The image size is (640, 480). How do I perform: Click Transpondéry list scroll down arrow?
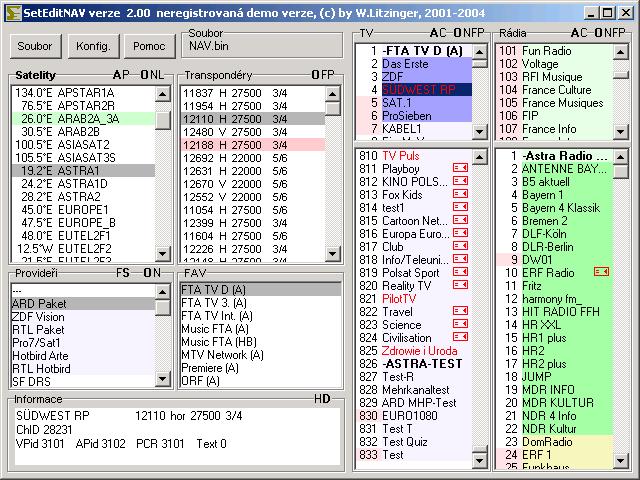(x=333, y=254)
